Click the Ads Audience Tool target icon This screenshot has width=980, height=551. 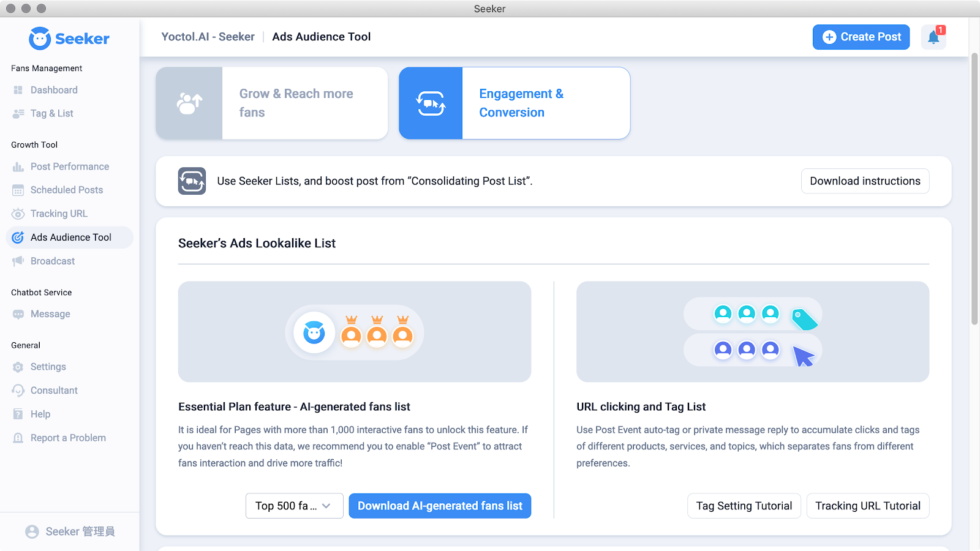pyautogui.click(x=18, y=238)
